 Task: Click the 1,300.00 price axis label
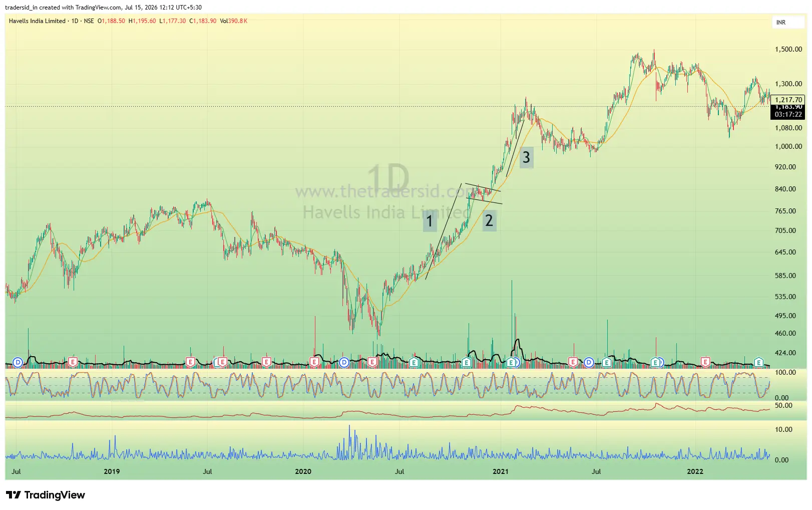pos(788,84)
